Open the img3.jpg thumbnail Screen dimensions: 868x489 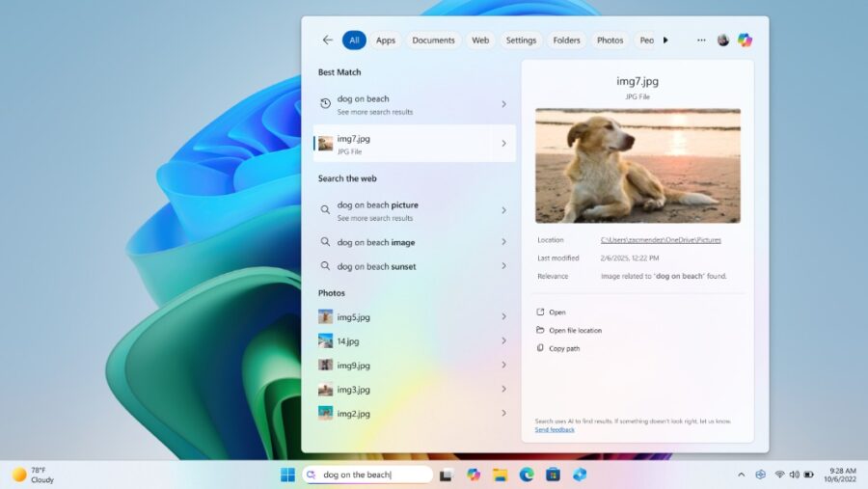coord(326,390)
